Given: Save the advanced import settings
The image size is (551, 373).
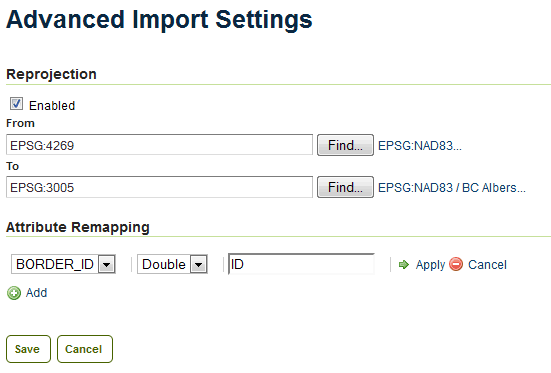Looking at the screenshot, I should [x=28, y=349].
